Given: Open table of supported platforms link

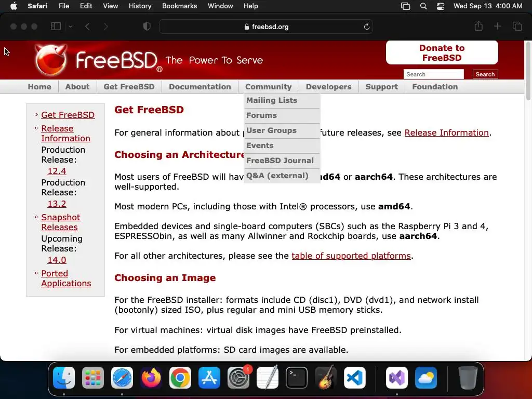Looking at the screenshot, I should tap(351, 256).
